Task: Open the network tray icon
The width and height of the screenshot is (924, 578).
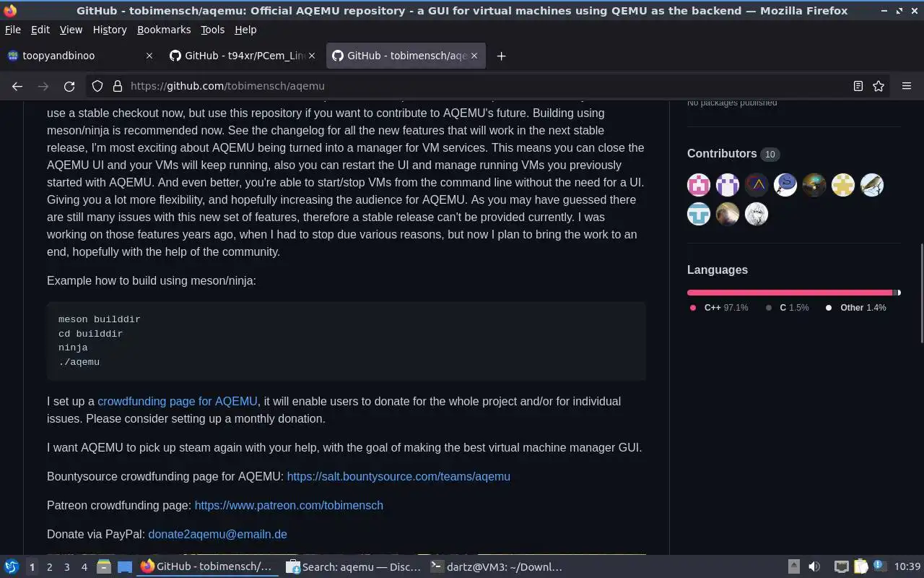Action: coord(841,567)
